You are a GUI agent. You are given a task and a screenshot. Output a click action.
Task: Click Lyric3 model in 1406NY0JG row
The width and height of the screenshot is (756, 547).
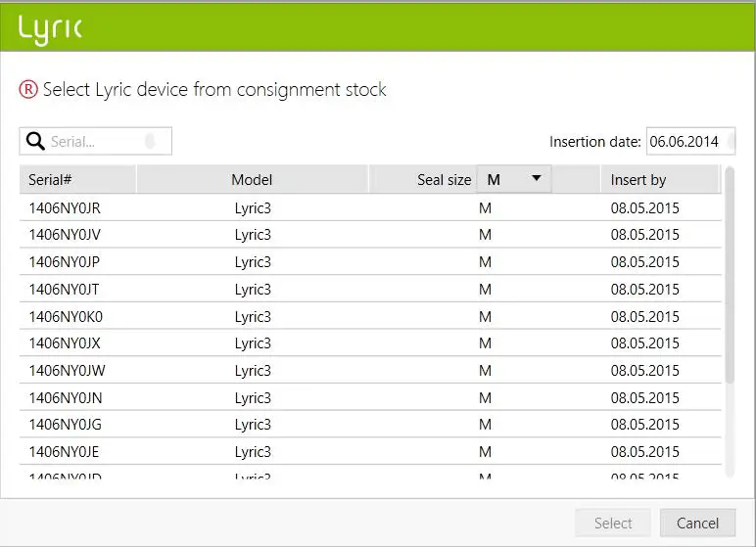point(253,425)
